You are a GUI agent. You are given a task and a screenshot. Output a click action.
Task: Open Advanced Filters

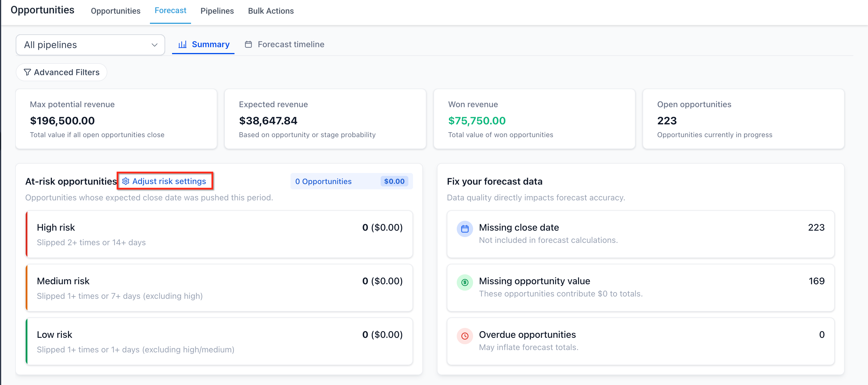click(x=62, y=72)
